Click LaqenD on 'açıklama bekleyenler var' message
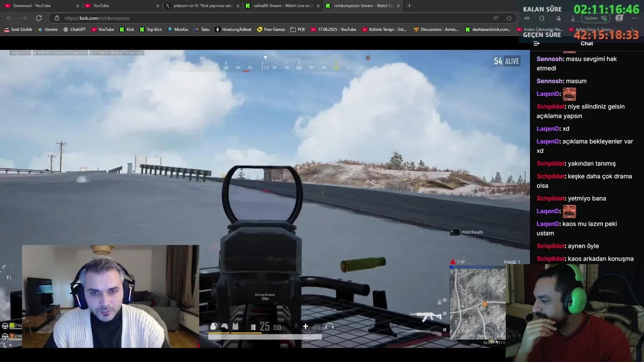 click(x=548, y=141)
